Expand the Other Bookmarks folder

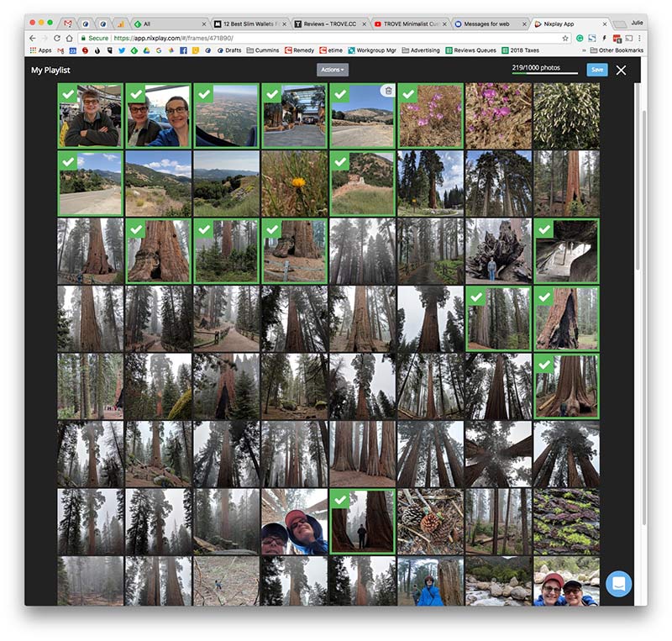tap(617, 50)
